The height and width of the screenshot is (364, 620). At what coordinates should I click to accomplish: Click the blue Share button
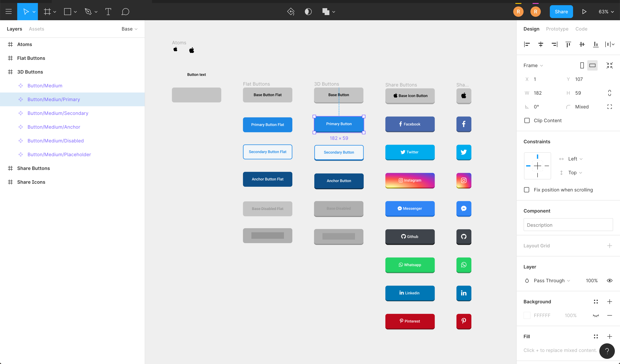(x=561, y=12)
